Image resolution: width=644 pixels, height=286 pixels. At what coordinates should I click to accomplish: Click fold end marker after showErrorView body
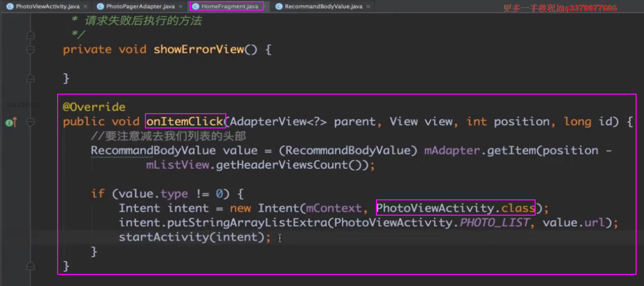click(x=30, y=79)
